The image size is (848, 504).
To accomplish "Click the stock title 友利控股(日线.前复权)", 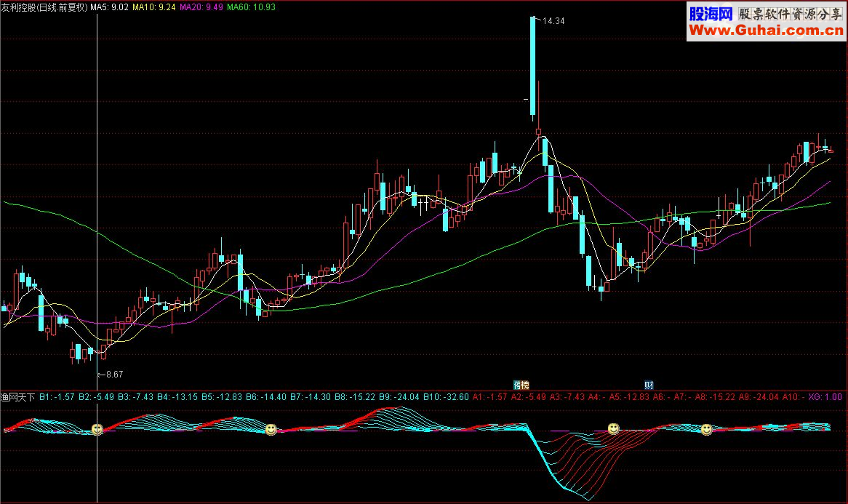I will pos(44,7).
